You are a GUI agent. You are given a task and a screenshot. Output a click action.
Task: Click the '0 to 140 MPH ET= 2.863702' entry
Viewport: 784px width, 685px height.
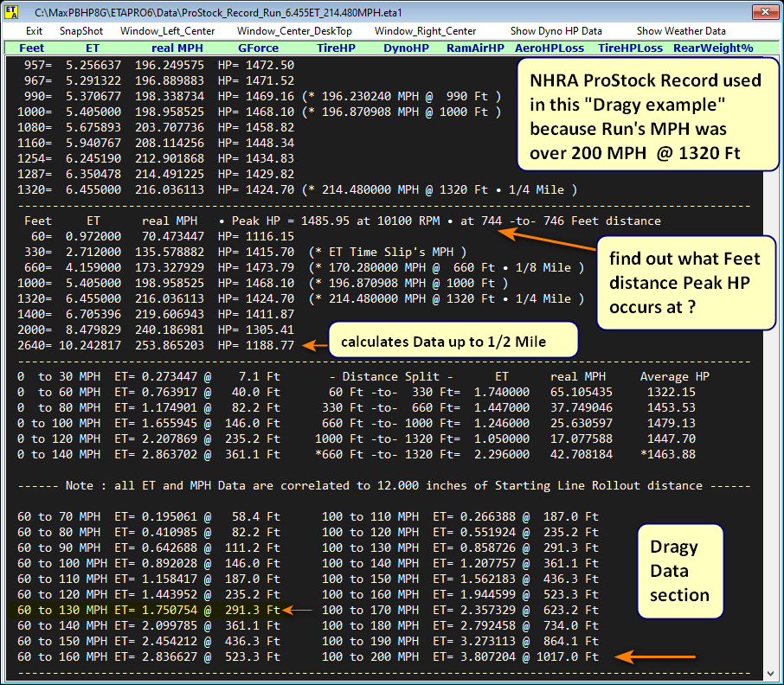149,454
